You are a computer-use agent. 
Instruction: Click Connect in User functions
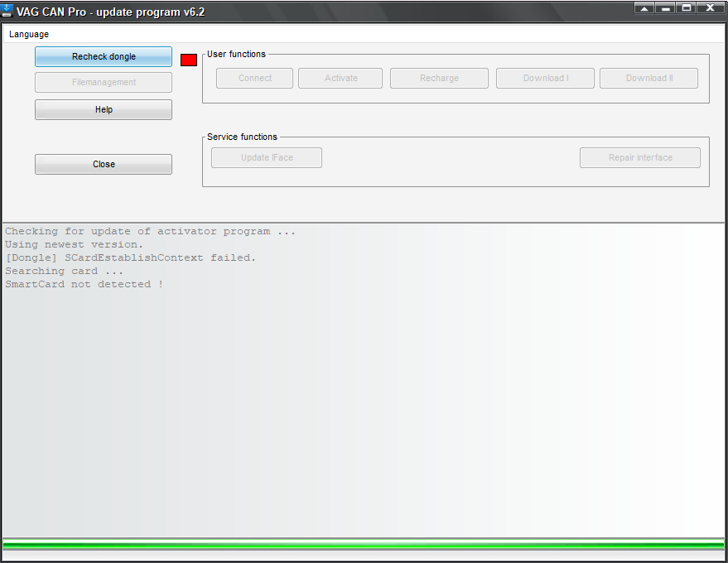point(254,78)
